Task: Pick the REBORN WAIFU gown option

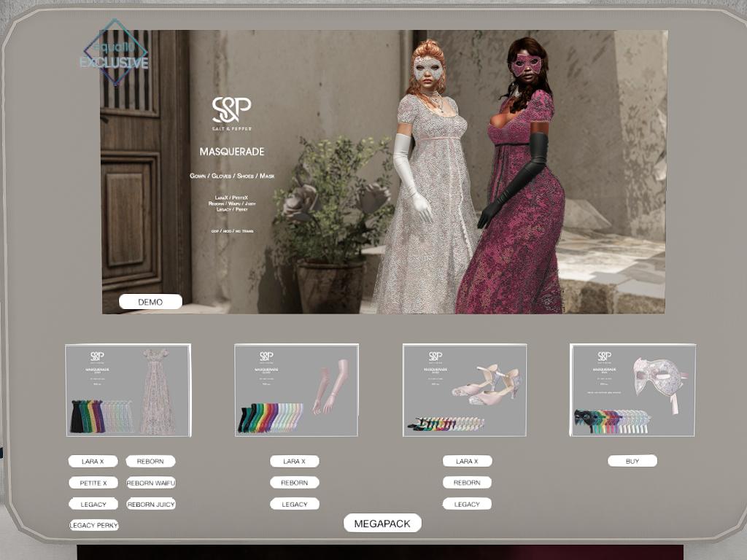Action: pos(150,483)
